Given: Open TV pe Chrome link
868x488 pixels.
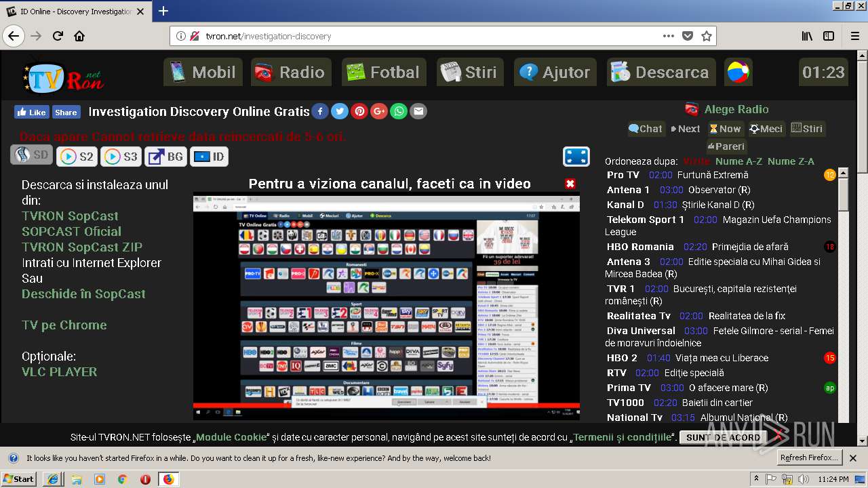Looking at the screenshot, I should pos(64,325).
